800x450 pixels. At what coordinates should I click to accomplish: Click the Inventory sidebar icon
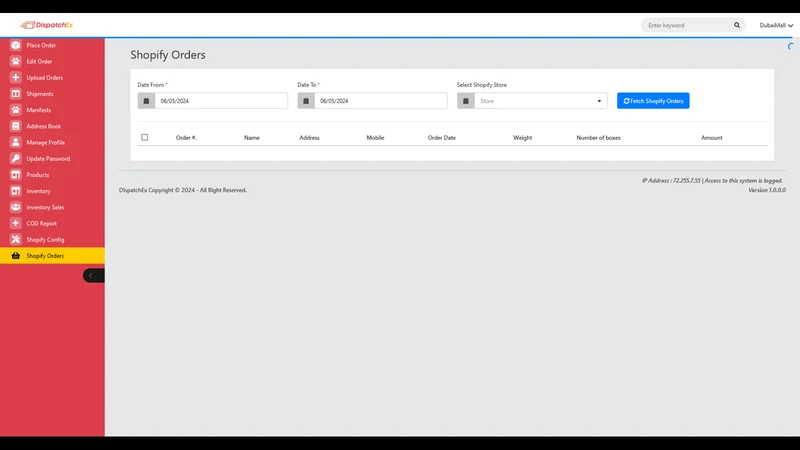click(16, 191)
